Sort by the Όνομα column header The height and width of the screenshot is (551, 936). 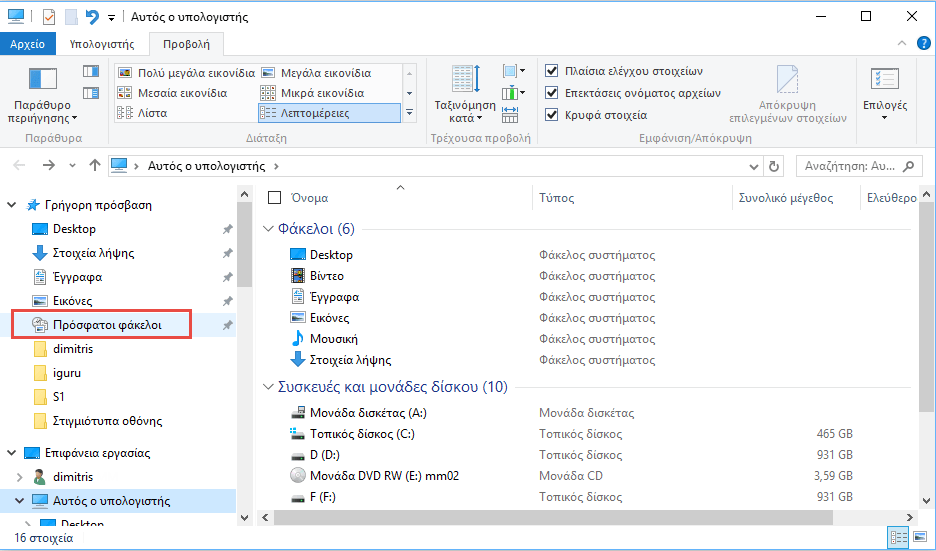pos(309,198)
